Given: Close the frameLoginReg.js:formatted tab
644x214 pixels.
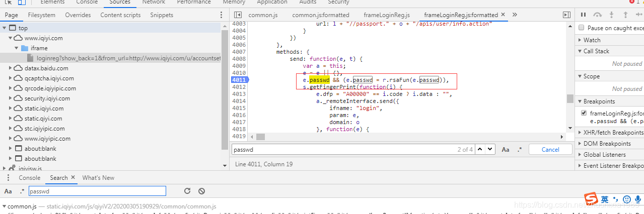Looking at the screenshot, I should tap(503, 15).
